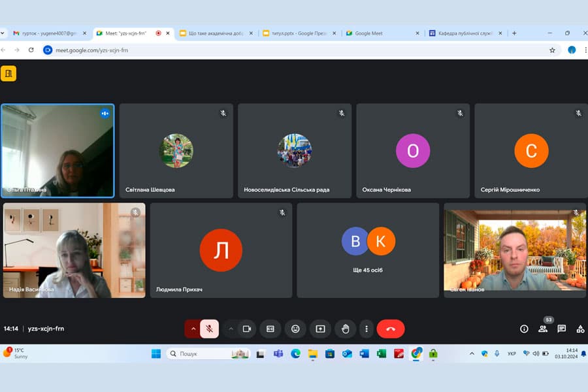
Task: Open the 'Ще 45 осіб' more participants tile
Action: click(x=368, y=250)
